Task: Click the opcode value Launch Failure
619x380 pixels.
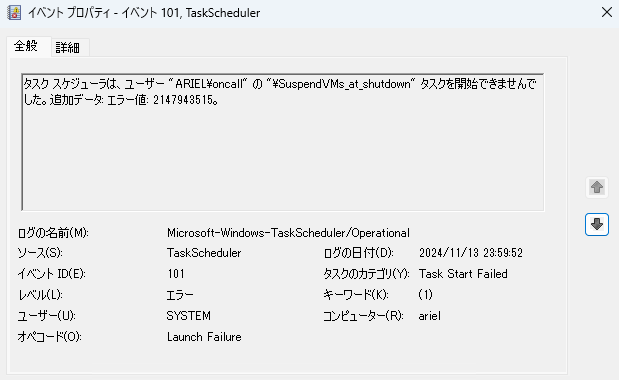Action: 204,337
